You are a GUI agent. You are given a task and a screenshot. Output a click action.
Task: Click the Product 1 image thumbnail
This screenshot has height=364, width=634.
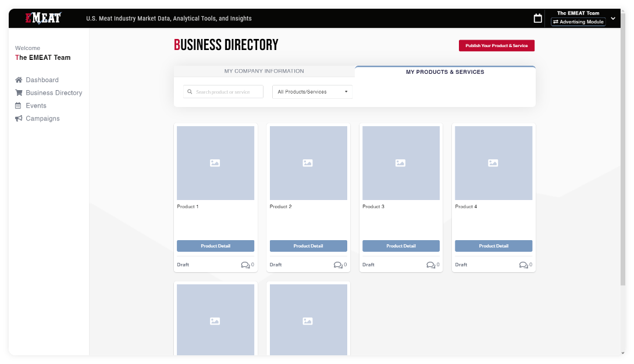[215, 163]
